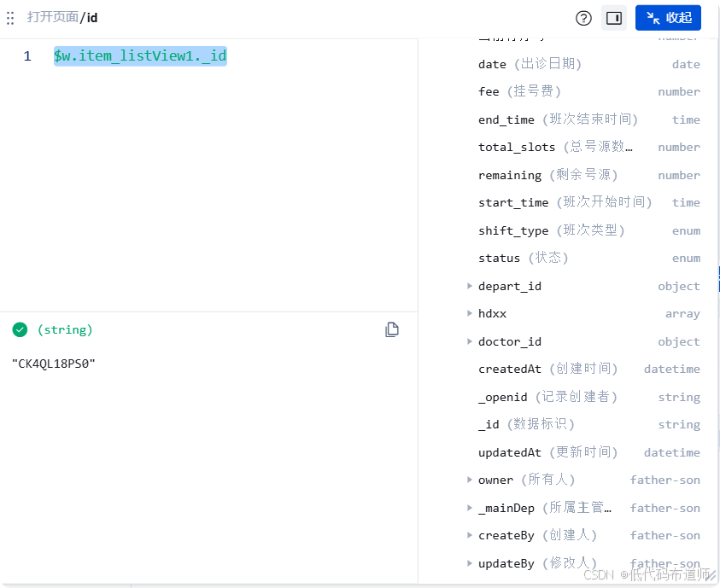Expand the depart_id object node
The image size is (720, 588).
pyautogui.click(x=469, y=286)
